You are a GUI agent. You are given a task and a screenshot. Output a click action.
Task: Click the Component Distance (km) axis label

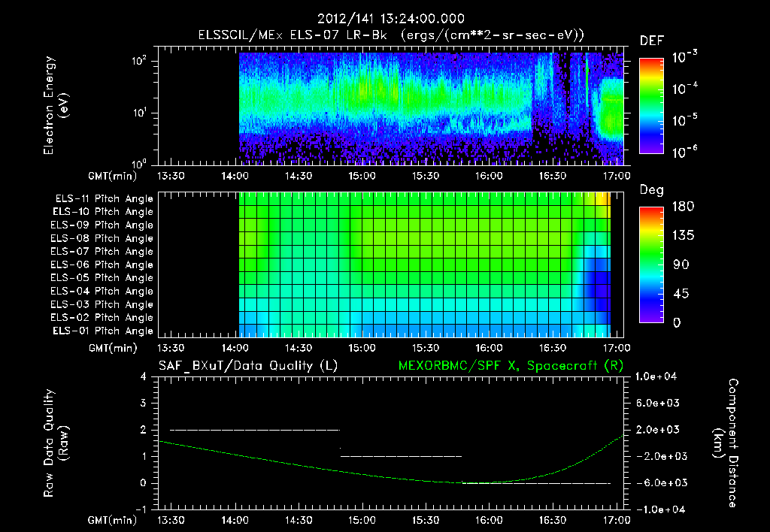pos(726,443)
